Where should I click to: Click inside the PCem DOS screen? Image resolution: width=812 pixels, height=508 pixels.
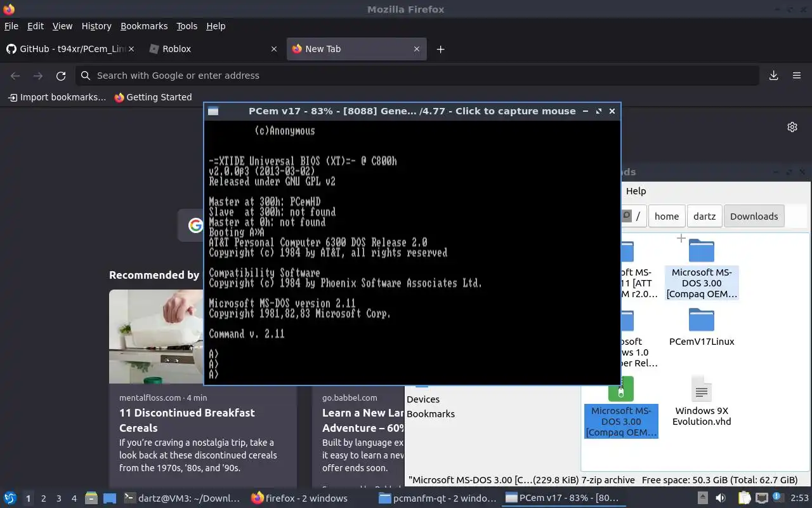[412, 251]
